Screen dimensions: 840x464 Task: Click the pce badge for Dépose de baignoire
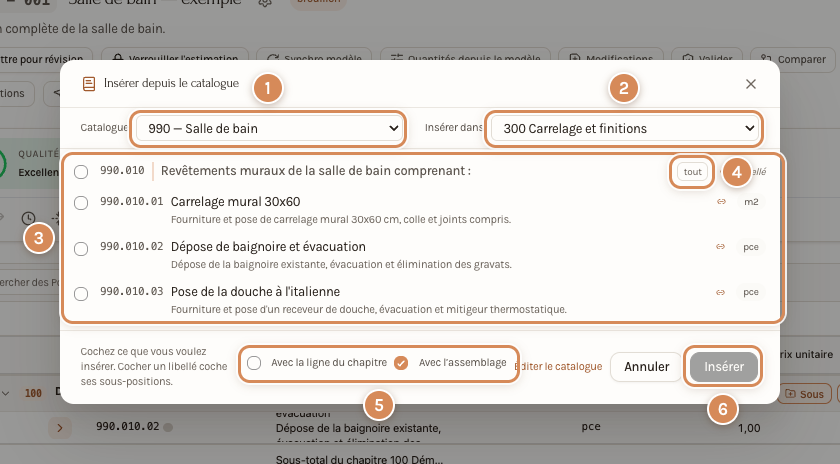point(751,247)
